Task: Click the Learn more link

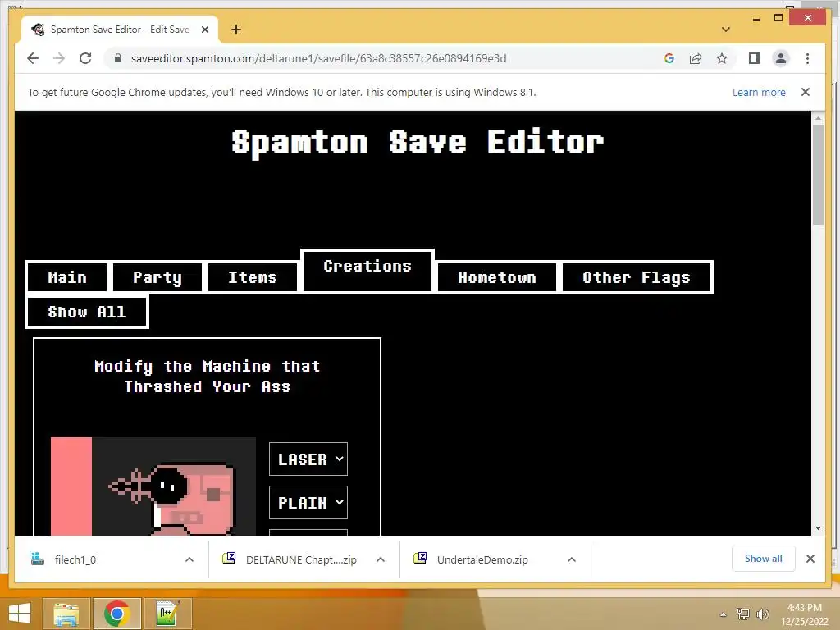Action: [759, 92]
